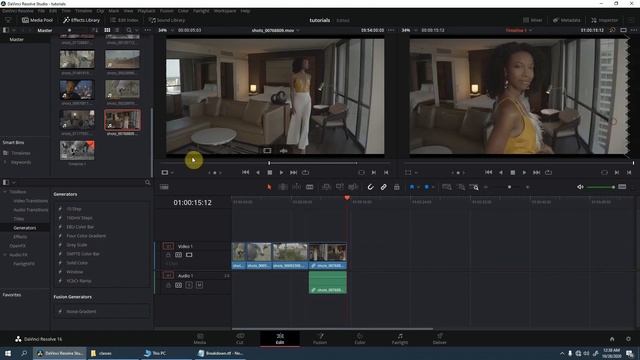This screenshot has height=360, width=640.
Task: Jump to first frame in source viewer
Action: 245,173
